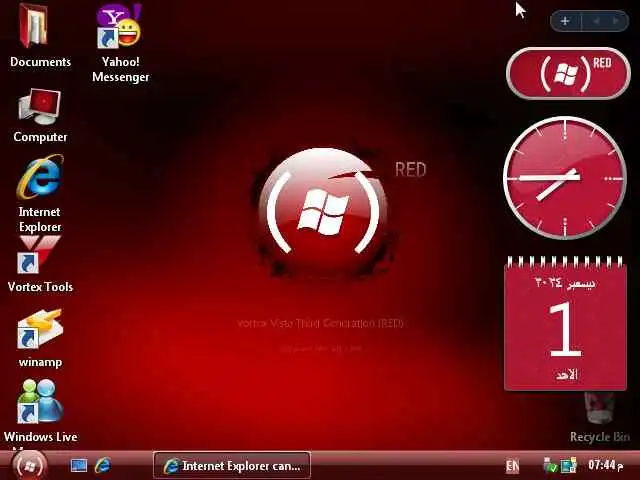
Task: Click the analog clock gadget
Action: 565,178
